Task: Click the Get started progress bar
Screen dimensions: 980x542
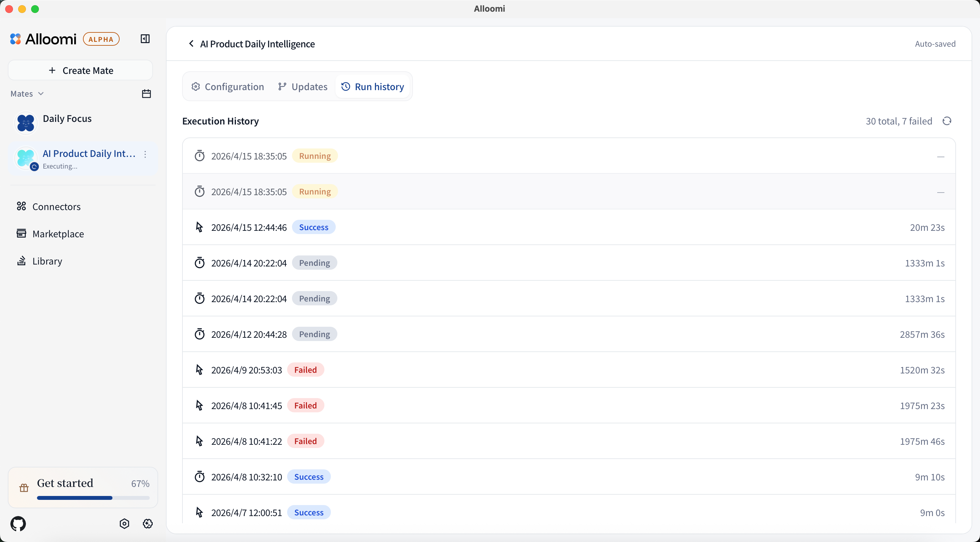Action: click(x=93, y=498)
